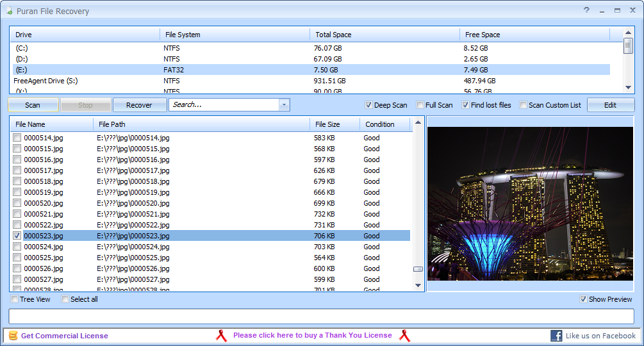Viewport: 644px width, 346px height.
Task: Sort files by File Size column header
Action: coord(334,124)
